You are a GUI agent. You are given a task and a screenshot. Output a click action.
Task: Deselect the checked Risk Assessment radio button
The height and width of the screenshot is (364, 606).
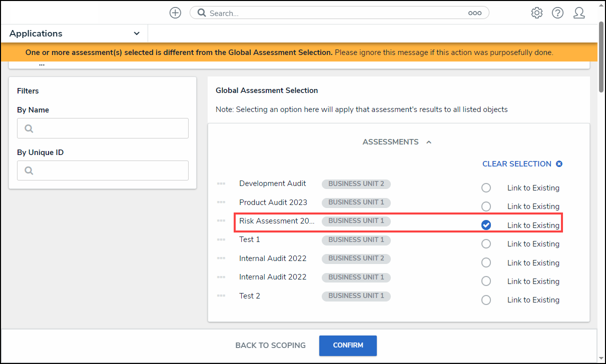(486, 225)
